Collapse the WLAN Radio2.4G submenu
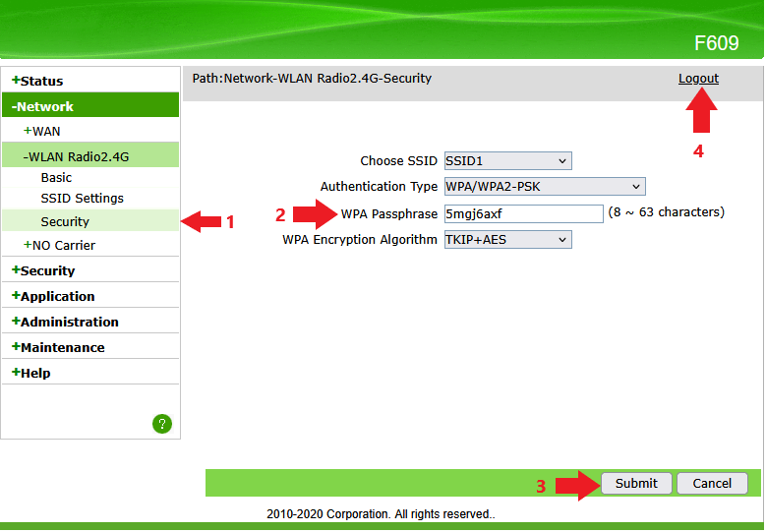This screenshot has width=766, height=532. (77, 156)
